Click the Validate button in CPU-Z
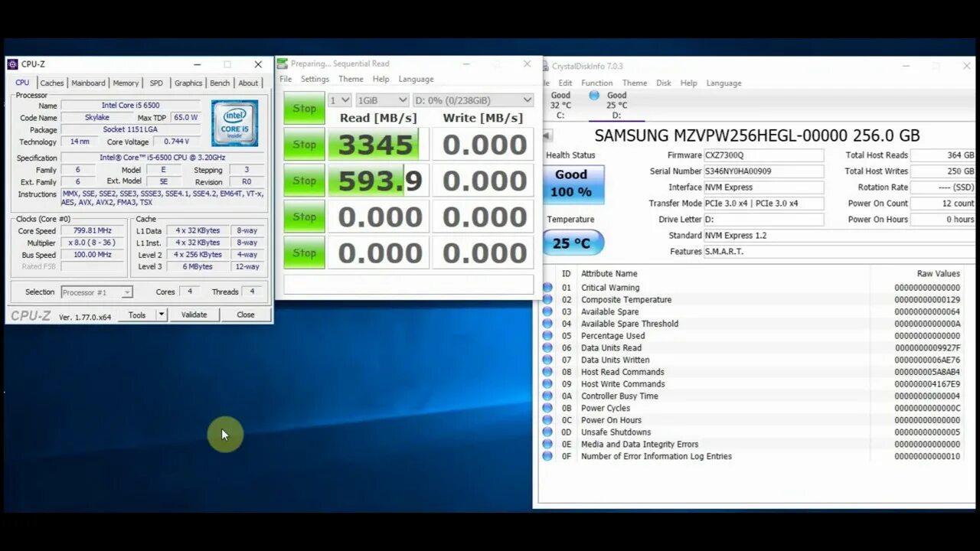 [x=194, y=315]
